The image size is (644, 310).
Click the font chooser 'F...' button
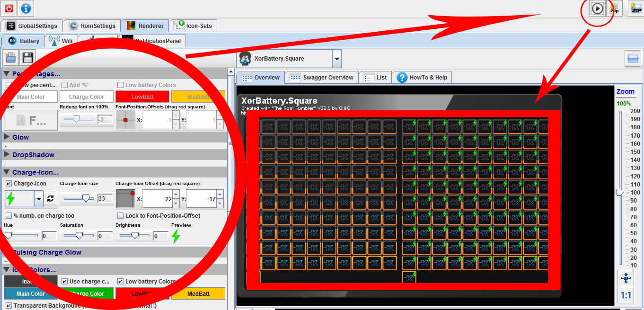tap(30, 120)
